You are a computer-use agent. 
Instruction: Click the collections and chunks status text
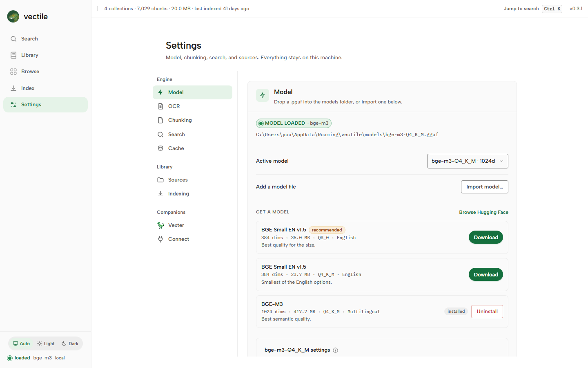[176, 9]
